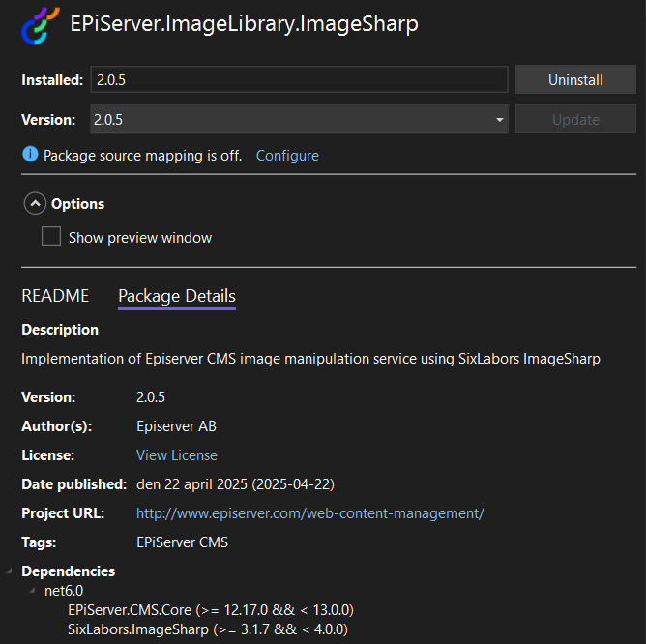Click the greyed-out Update button
This screenshot has width=646, height=644.
click(x=574, y=120)
